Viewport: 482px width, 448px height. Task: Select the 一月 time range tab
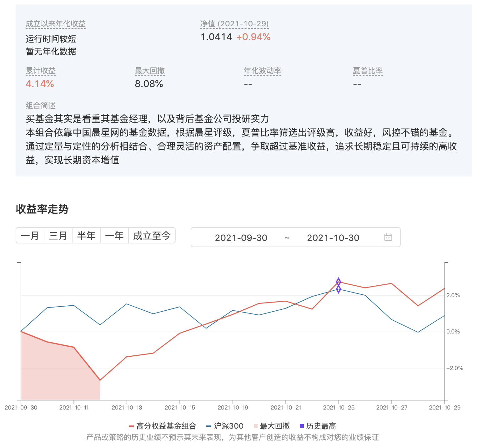point(30,235)
